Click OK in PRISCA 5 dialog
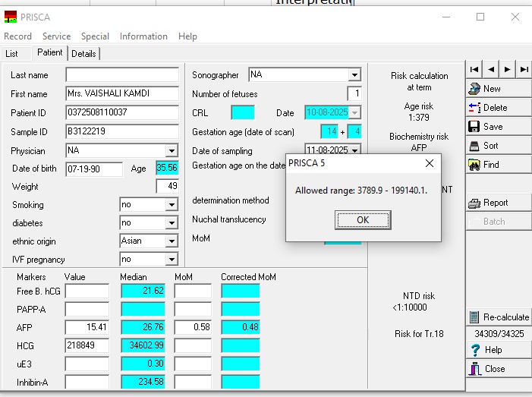The width and height of the screenshot is (532, 397). (x=363, y=220)
